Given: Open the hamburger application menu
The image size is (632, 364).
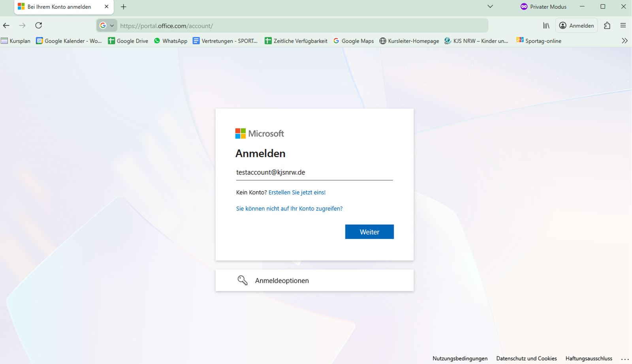Looking at the screenshot, I should click(623, 26).
